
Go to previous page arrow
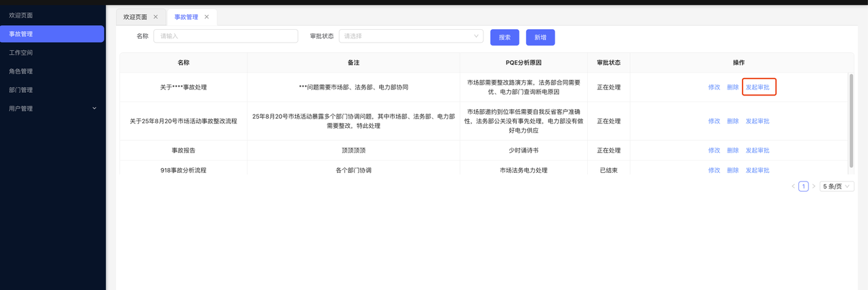tap(793, 186)
